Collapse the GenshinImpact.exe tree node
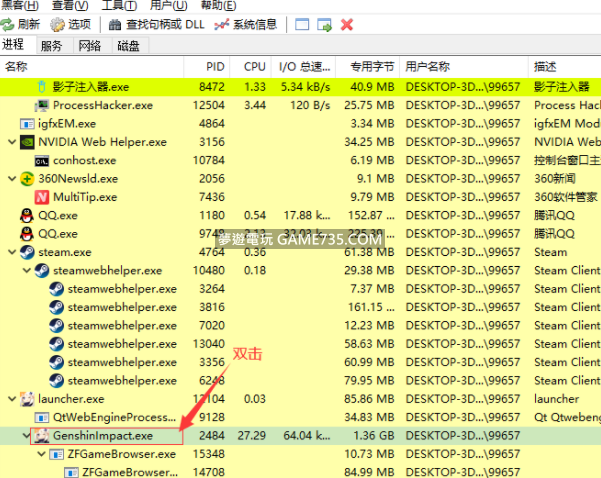 pyautogui.click(x=27, y=436)
